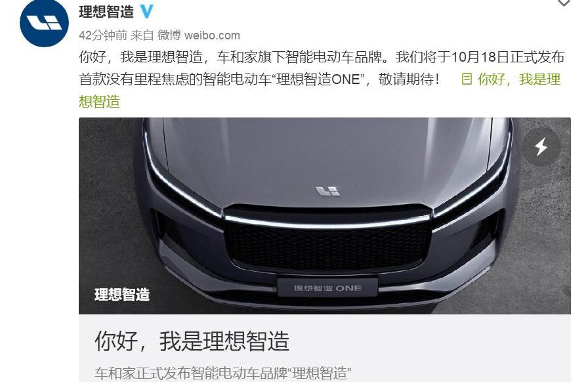The image size is (588, 382).
Task: Click the blue verified V badge
Action: (x=146, y=12)
